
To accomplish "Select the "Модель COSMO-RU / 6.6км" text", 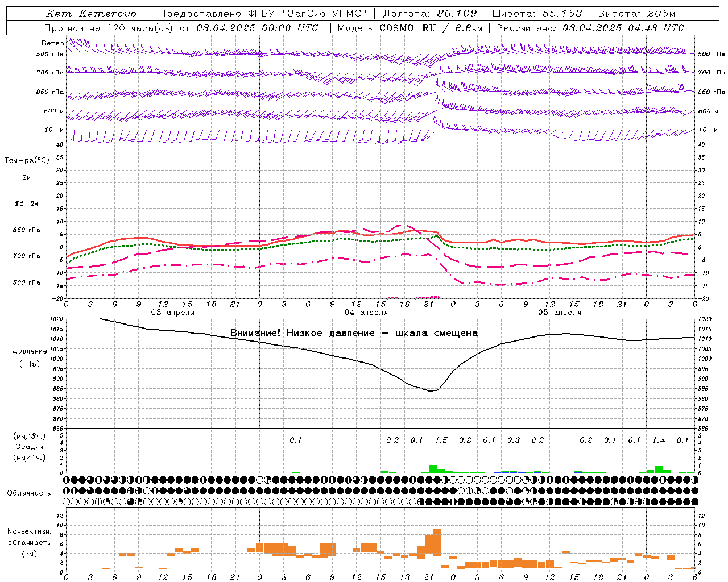I will pyautogui.click(x=410, y=28).
